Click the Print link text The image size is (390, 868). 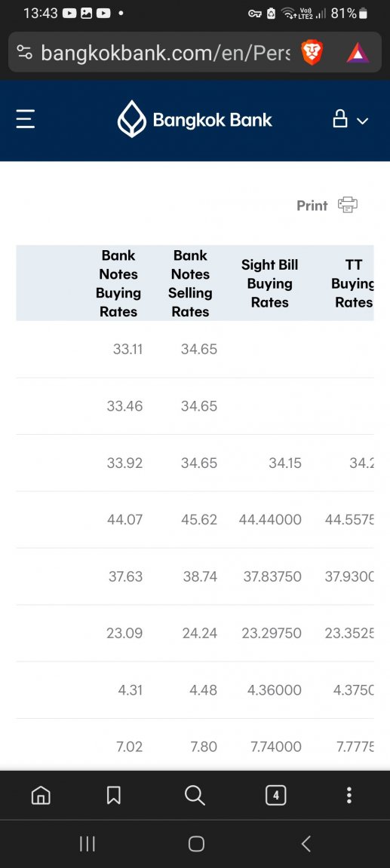[x=312, y=206]
